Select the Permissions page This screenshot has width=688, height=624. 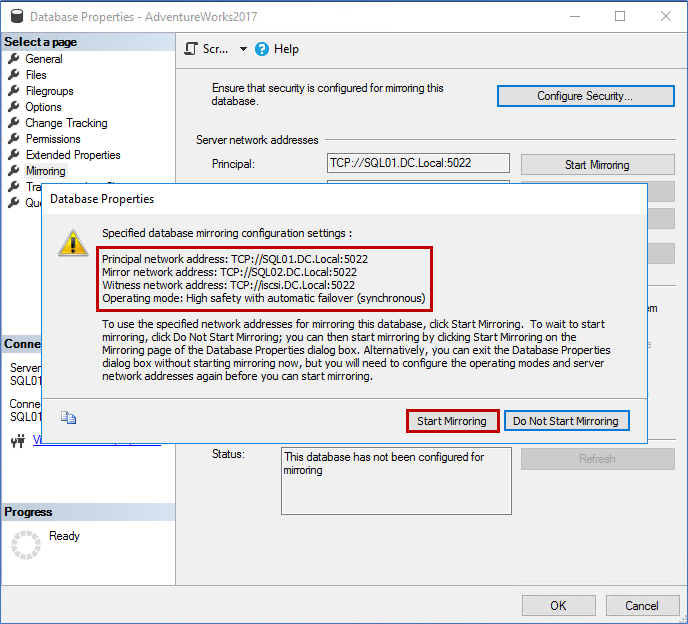53,139
